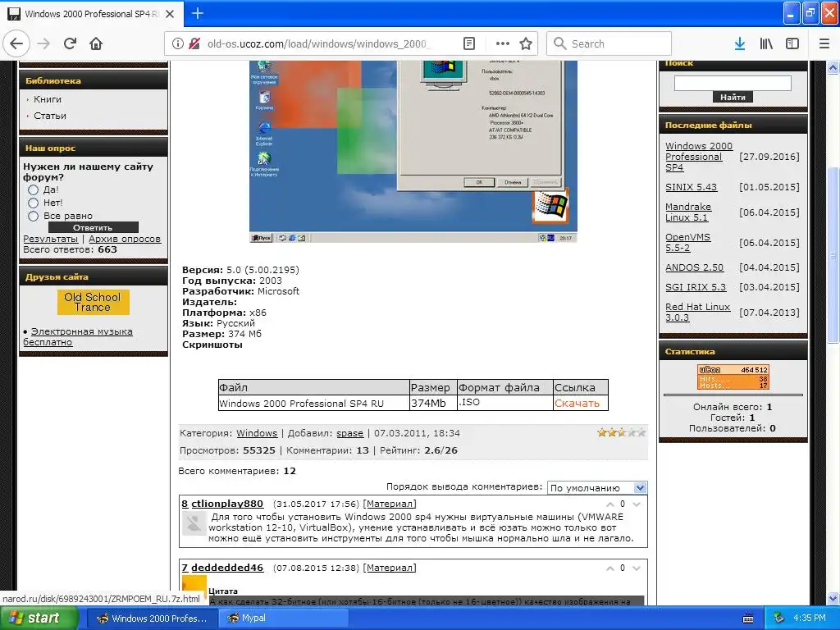Click the star rating of the file
Screen dimensions: 840x630
(622, 432)
